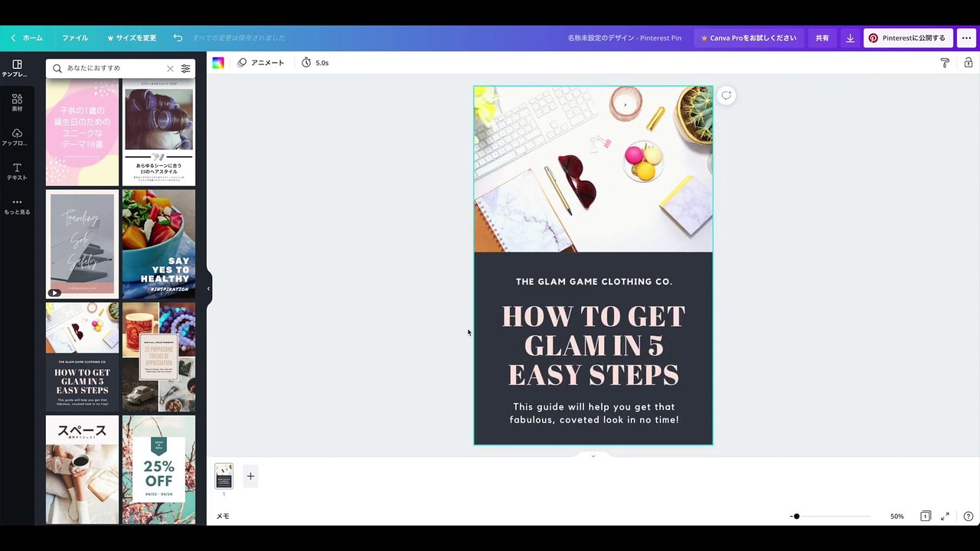
Task: Select page 1 thumbnail in page strip
Action: point(224,476)
